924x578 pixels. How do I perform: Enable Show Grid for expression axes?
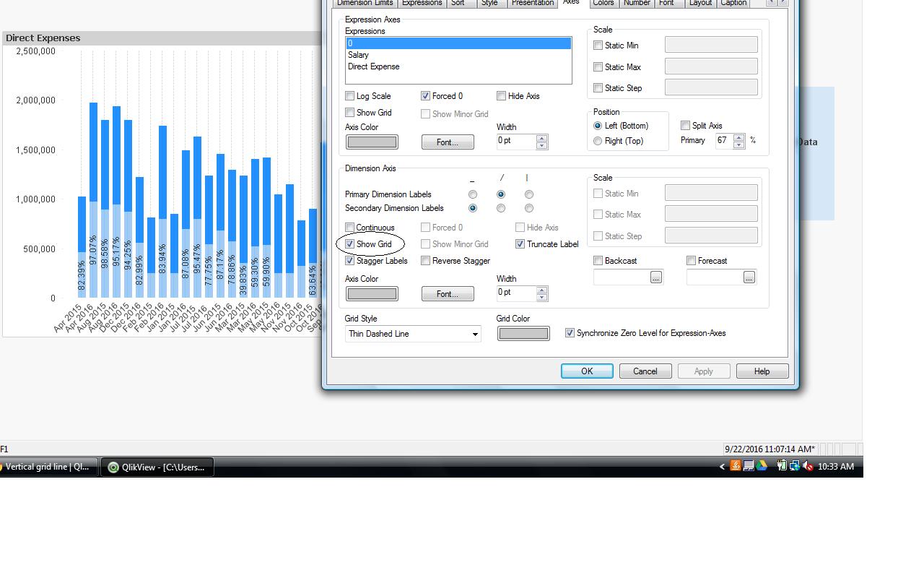point(350,113)
